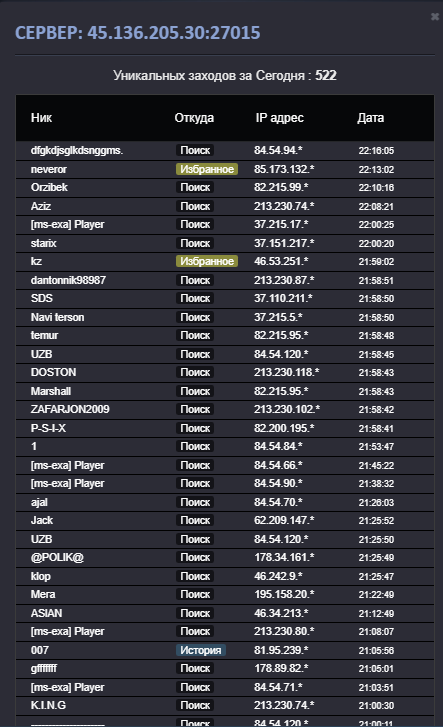Select the Ник column header
This screenshot has width=443, height=727.
[41, 118]
